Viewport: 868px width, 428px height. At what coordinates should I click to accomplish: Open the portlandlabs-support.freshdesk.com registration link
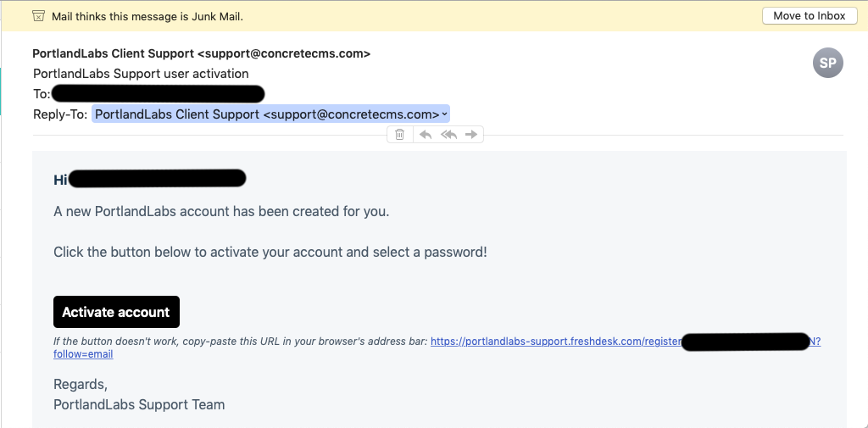click(555, 342)
